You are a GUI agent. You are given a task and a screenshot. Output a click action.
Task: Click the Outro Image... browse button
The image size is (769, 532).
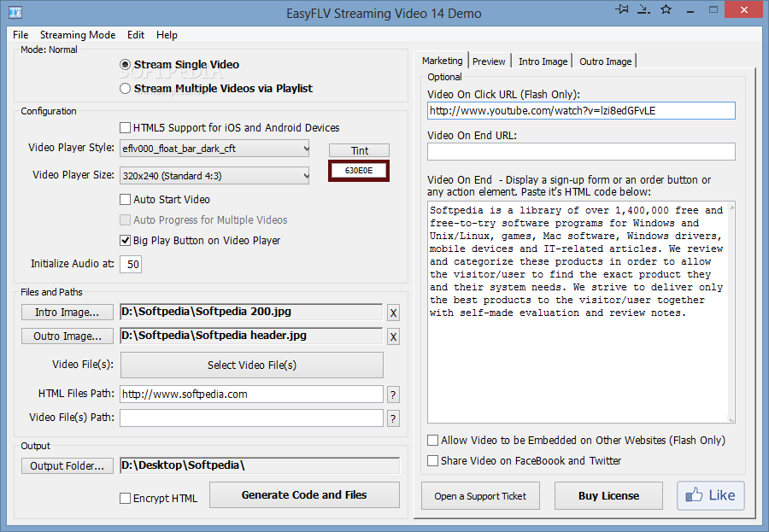tap(68, 336)
